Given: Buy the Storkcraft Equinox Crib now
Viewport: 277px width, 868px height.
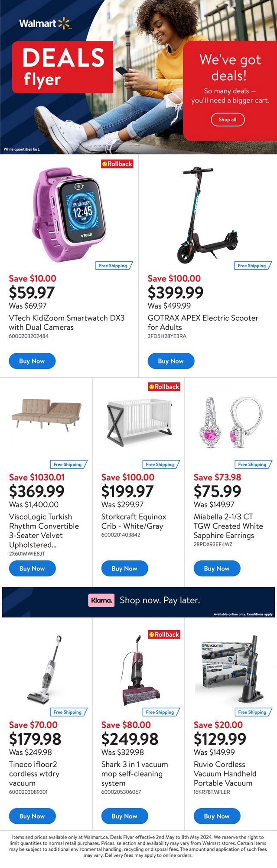Looking at the screenshot, I should [x=124, y=569].
